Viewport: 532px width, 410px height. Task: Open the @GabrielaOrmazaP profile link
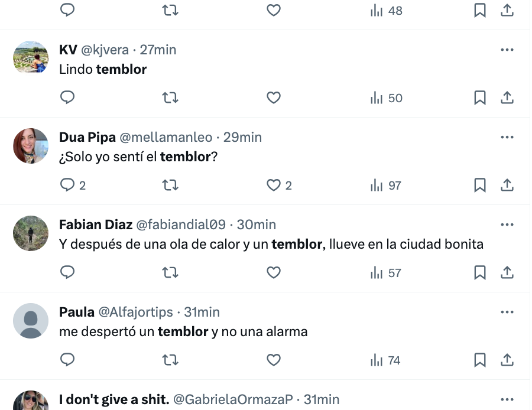click(x=233, y=399)
